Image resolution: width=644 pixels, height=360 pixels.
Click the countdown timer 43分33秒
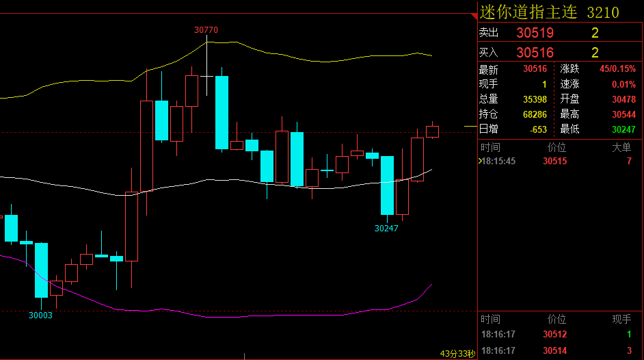point(457,354)
